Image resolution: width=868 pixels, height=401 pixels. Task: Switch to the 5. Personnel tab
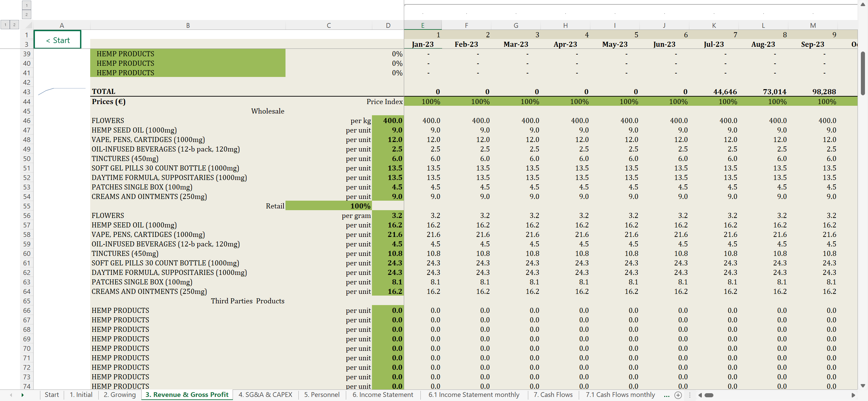click(x=322, y=395)
